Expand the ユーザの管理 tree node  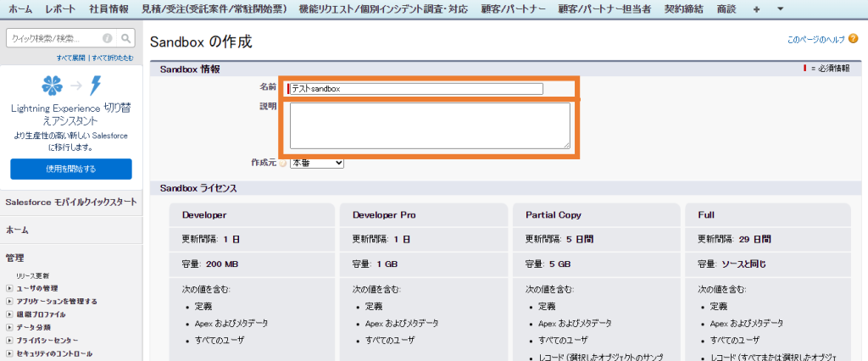point(8,288)
